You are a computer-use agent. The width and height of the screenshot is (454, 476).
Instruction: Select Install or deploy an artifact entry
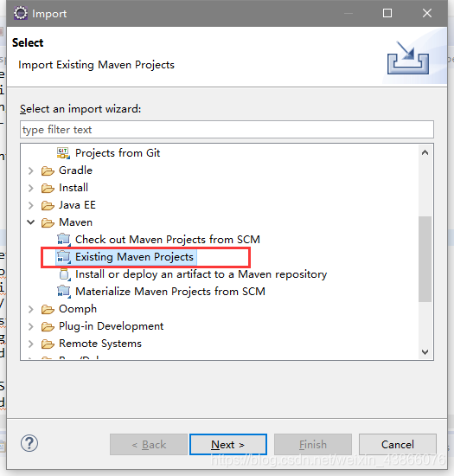[x=201, y=274]
